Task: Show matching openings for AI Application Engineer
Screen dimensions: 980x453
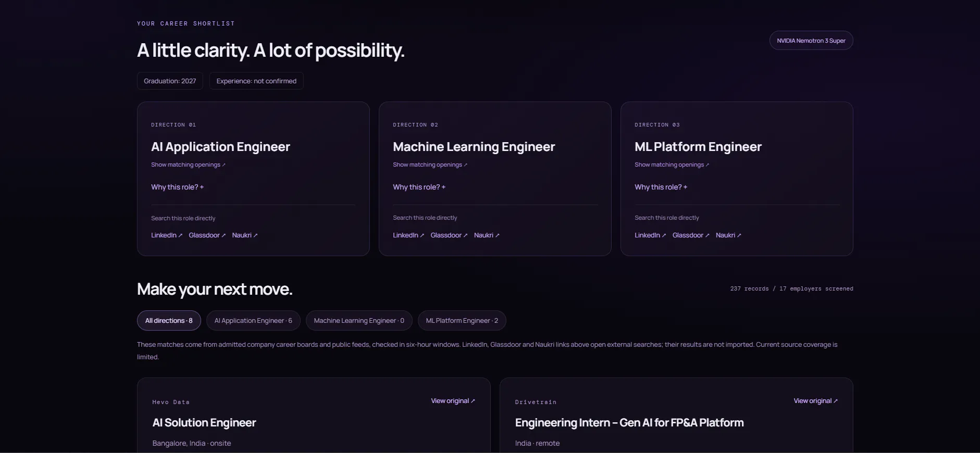Action: pos(188,165)
